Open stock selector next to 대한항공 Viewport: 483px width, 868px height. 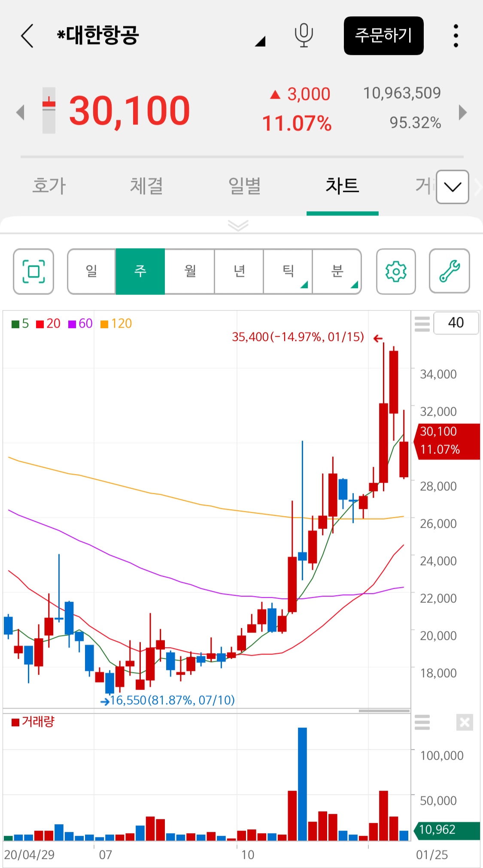[260, 41]
